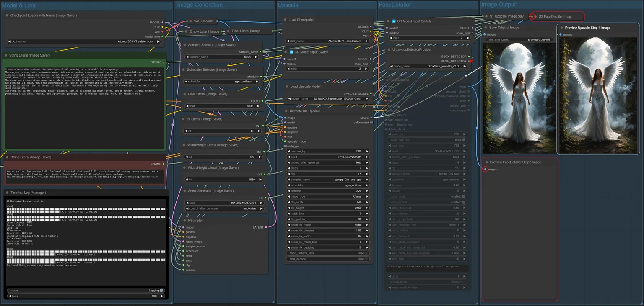Screen dimensions: 644x306
Task: Click the Preview FaceDetailer Step2 Image title
Action: click(x=515, y=162)
